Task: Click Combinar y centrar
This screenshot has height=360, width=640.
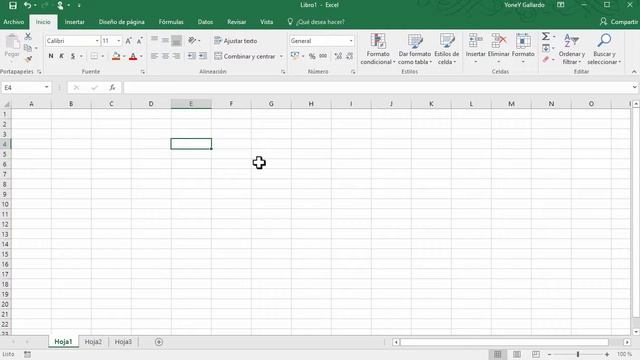Action: (245, 56)
